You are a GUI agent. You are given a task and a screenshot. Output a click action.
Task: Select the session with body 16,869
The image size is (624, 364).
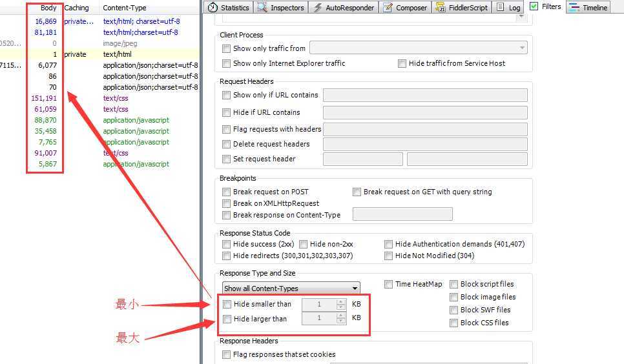pos(99,21)
